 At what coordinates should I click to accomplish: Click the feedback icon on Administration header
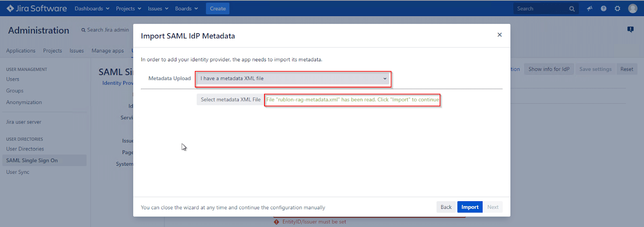pos(630,29)
